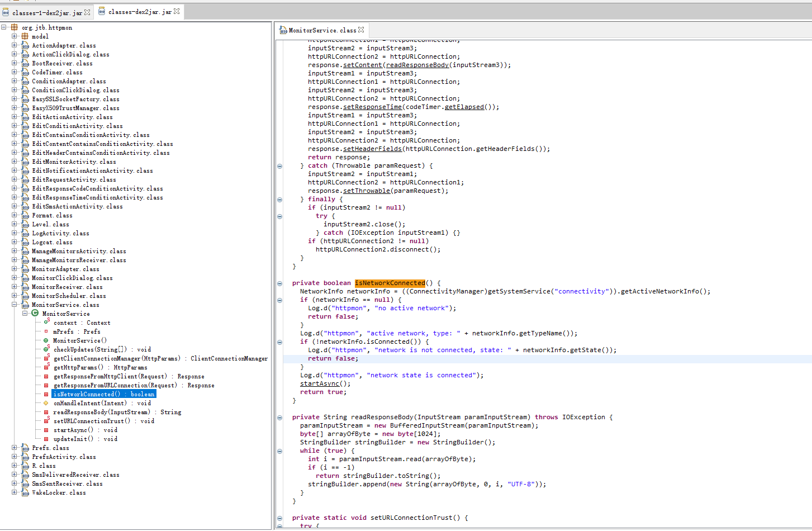This screenshot has height=531, width=812.
Task: Select LogActivity.class in the package tree
Action: (60, 233)
